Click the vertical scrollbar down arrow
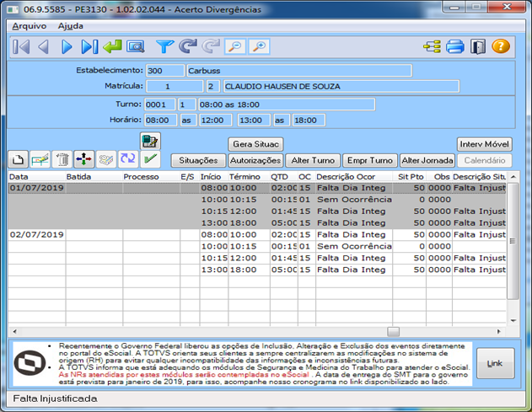This screenshot has height=412, width=532. [x=513, y=320]
